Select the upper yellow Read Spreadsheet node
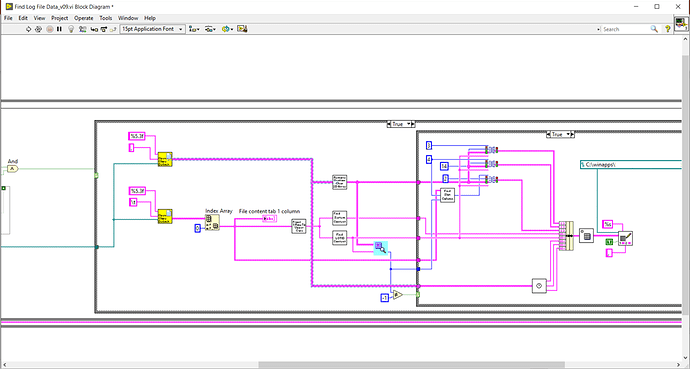690x369 pixels. click(x=165, y=159)
